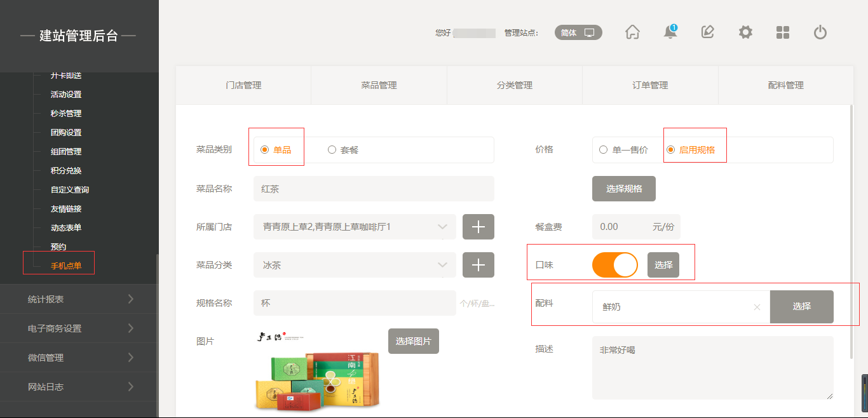Add a category with 菜品分类 plus button
The height and width of the screenshot is (418, 868).
tap(478, 265)
